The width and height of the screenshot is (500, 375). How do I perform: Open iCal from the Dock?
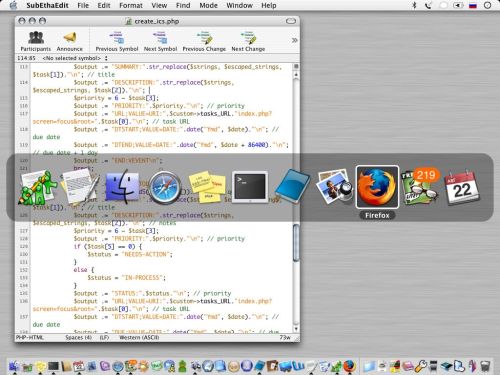[79, 366]
